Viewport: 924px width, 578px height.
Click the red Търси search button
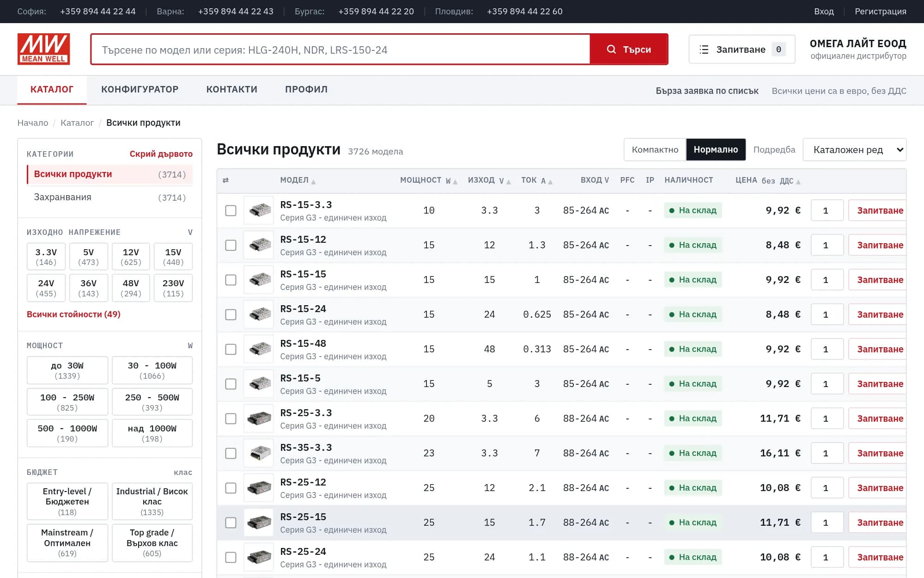(x=629, y=49)
